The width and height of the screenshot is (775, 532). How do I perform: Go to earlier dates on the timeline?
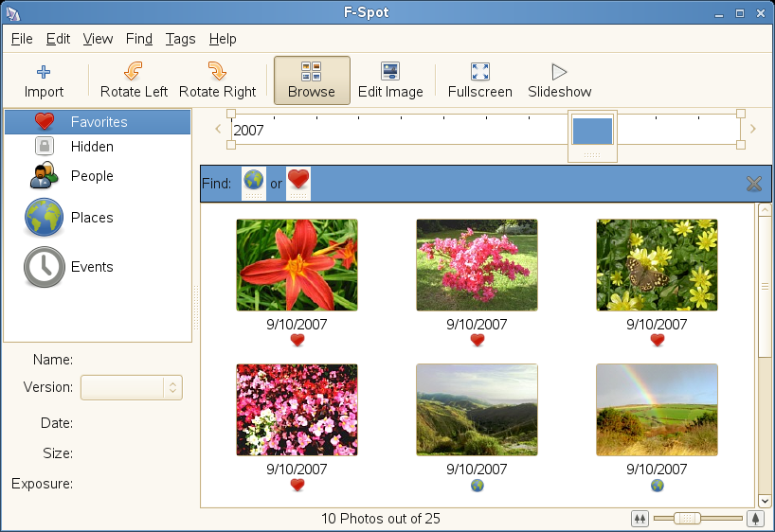[218, 129]
